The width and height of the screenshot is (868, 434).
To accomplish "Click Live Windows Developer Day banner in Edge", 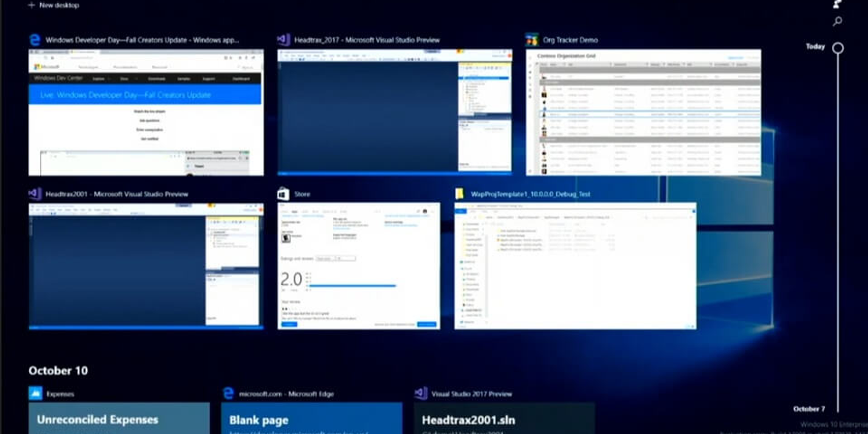I will 145,95.
